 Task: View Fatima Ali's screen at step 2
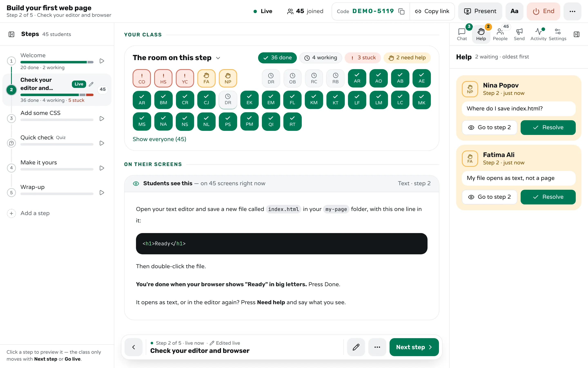coord(489,197)
